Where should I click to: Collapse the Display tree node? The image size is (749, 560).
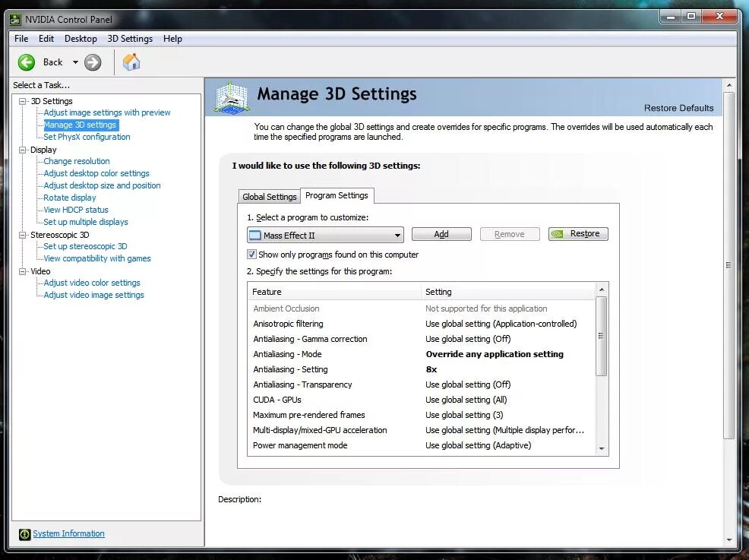22,150
